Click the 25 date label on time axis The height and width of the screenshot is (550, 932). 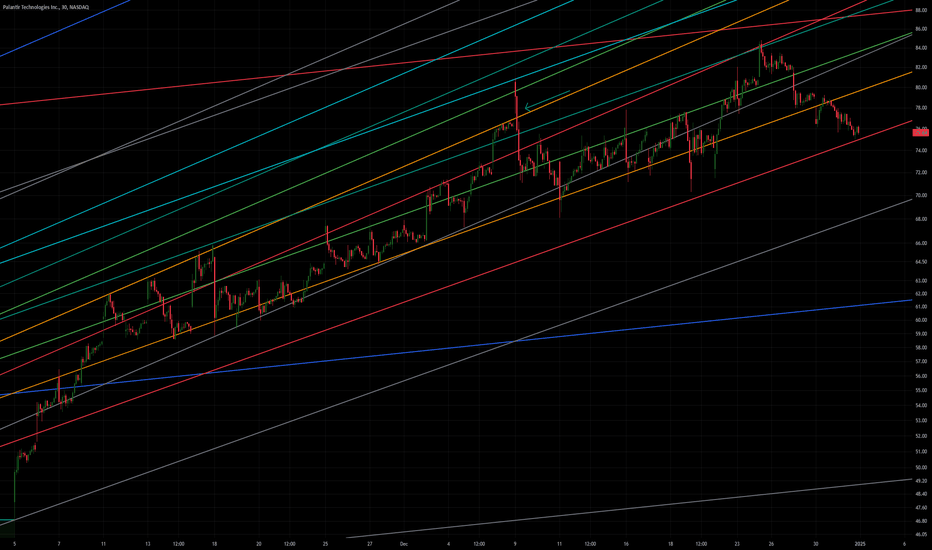[x=325, y=544]
